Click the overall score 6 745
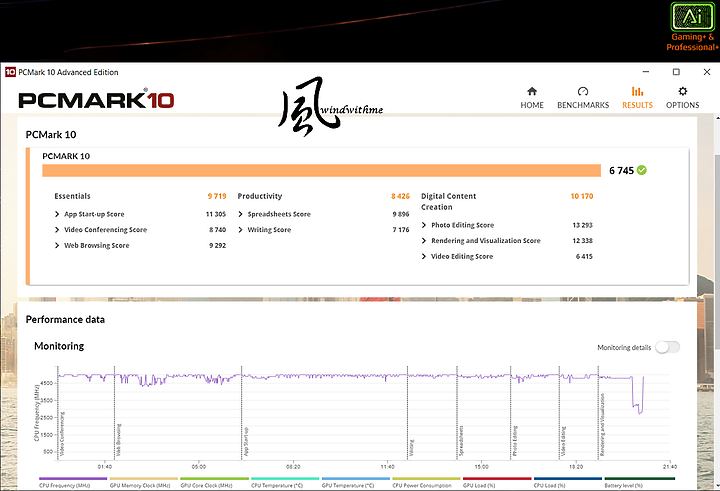Image resolution: width=720 pixels, height=491 pixels. [621, 170]
